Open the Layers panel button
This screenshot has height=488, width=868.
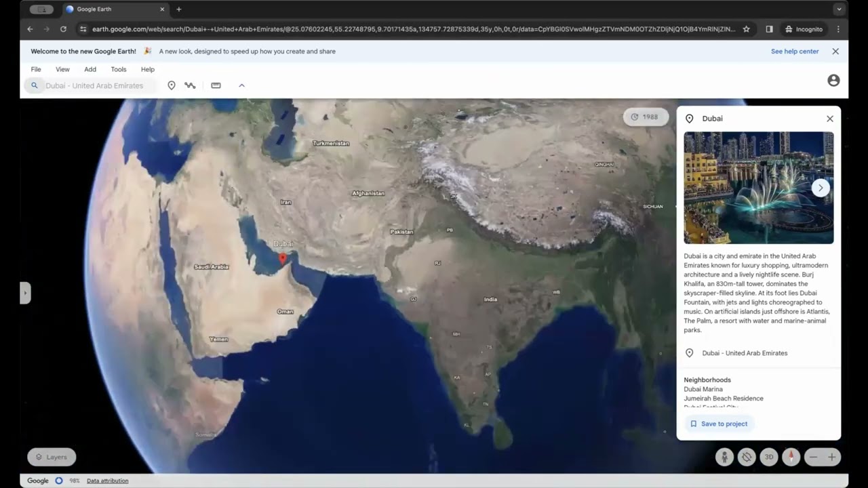[x=52, y=457]
